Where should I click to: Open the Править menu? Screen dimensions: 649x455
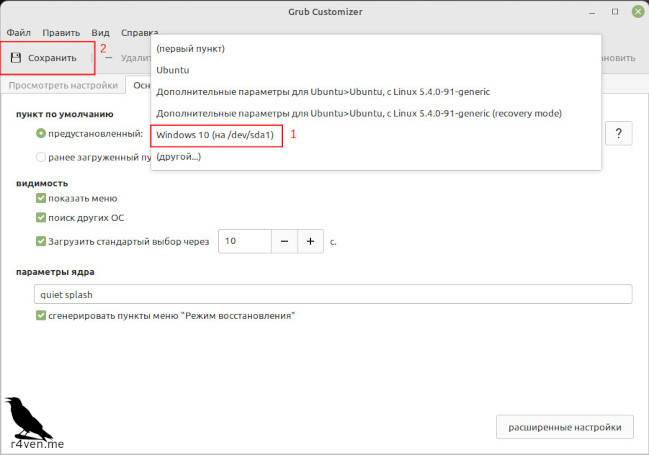(61, 33)
